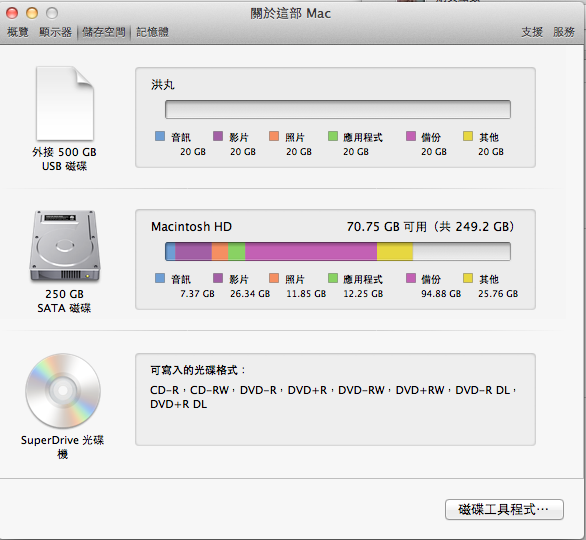Open the 服務 link
The image size is (586, 540).
[564, 32]
